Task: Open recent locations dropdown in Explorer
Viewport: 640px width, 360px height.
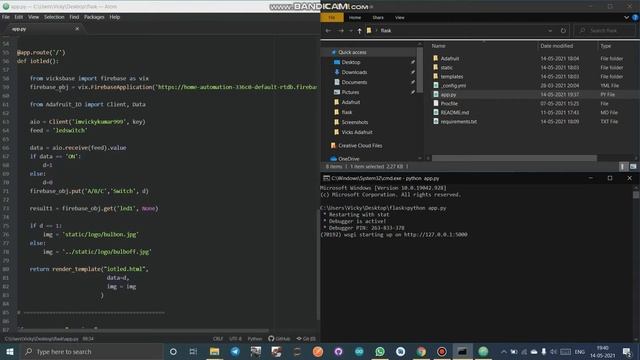Action: tap(350, 31)
